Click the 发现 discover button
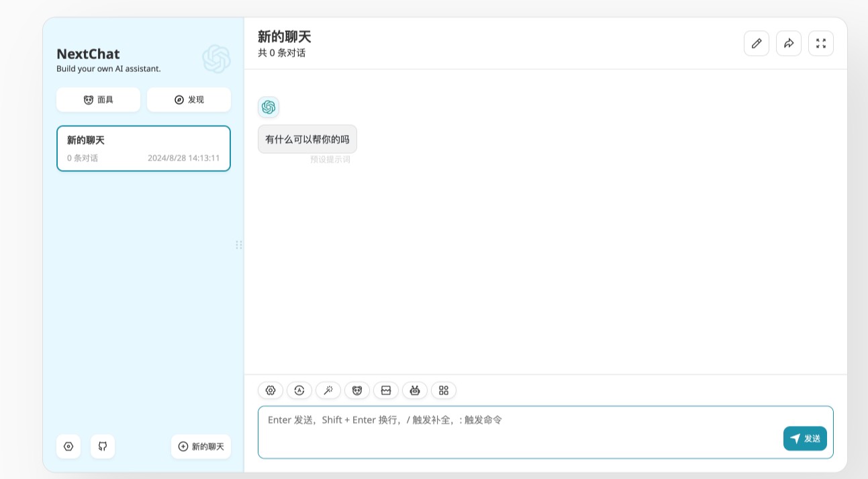 coord(189,99)
